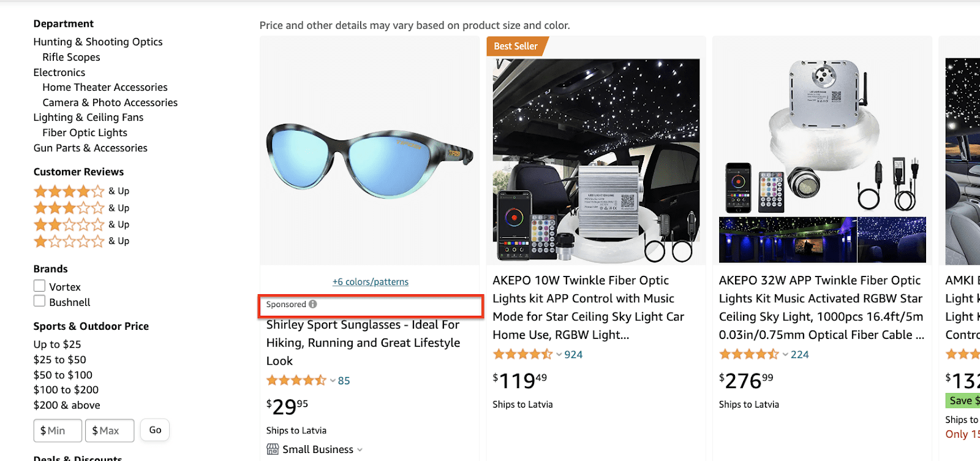Screen dimensions: 980x461
Task: Open the Fiber Optic Lights department
Action: pos(85,132)
